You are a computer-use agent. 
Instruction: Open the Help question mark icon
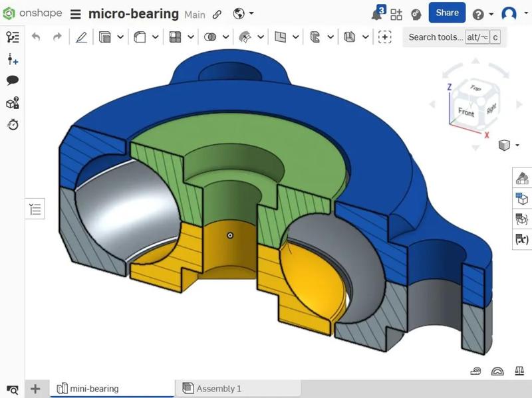[x=478, y=14]
